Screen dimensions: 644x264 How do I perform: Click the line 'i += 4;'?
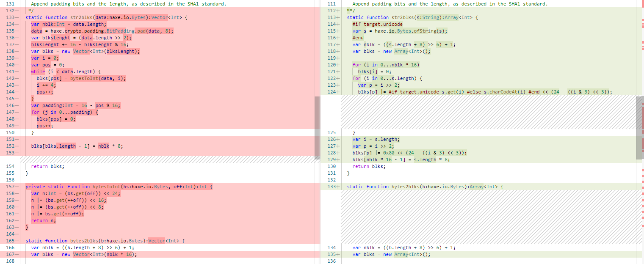[46, 85]
